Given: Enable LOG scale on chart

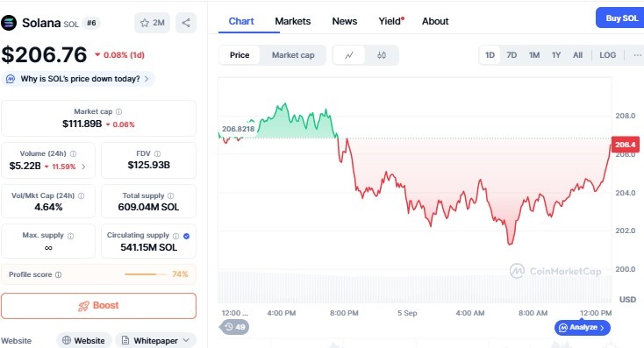Looking at the screenshot, I should click(x=607, y=55).
